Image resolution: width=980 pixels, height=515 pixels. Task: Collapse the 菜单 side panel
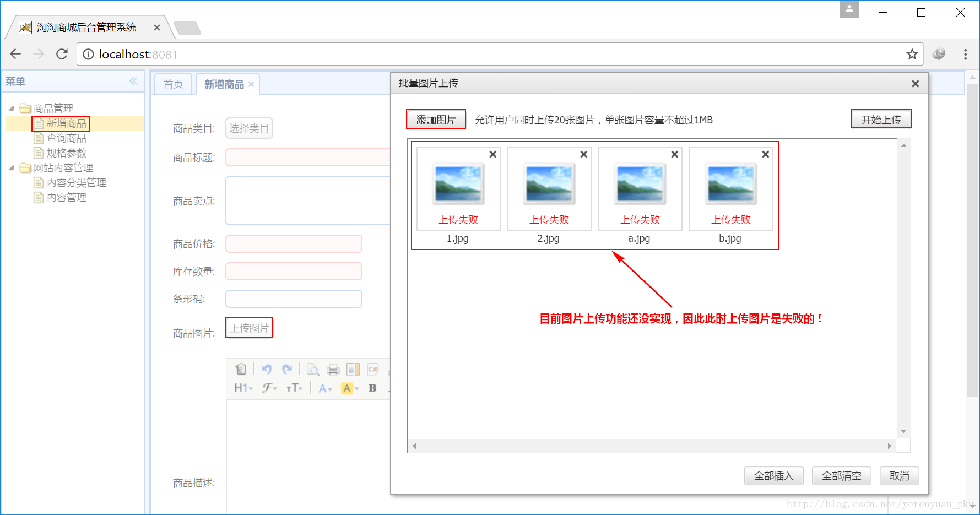133,82
